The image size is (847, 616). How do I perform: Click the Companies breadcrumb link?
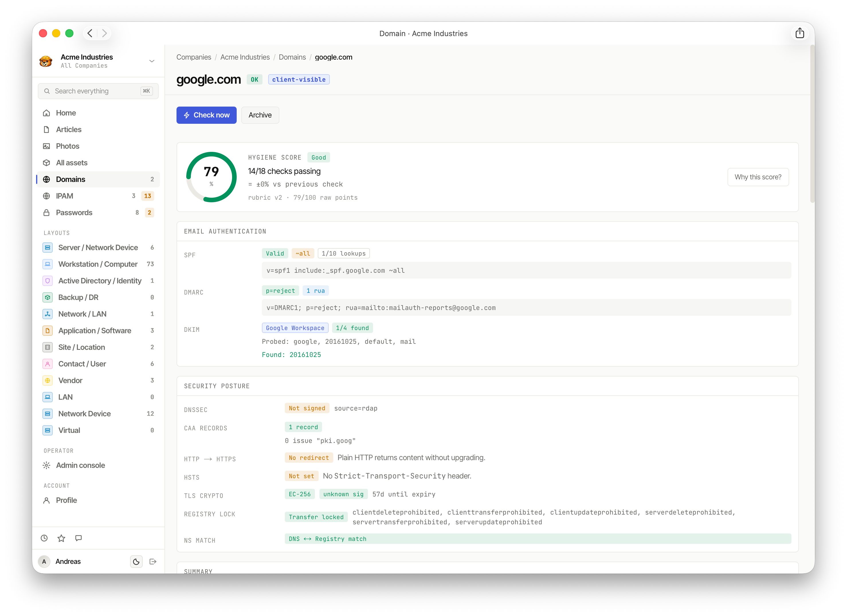pyautogui.click(x=193, y=57)
